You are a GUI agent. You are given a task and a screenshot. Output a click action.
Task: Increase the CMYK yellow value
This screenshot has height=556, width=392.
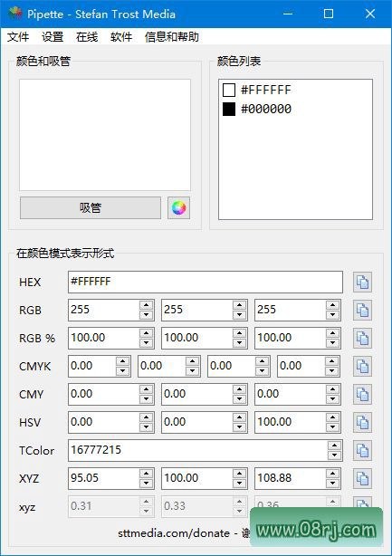tap(263, 361)
